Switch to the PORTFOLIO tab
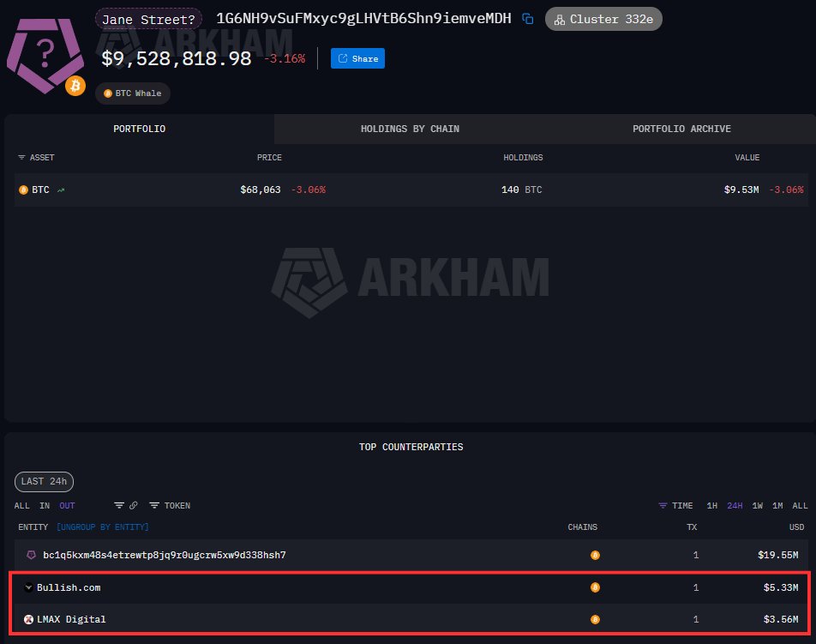This screenshot has height=644, width=816. [x=140, y=129]
